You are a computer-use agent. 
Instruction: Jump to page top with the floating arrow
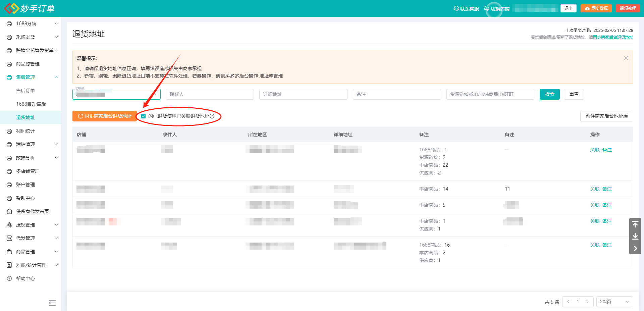pos(635,224)
